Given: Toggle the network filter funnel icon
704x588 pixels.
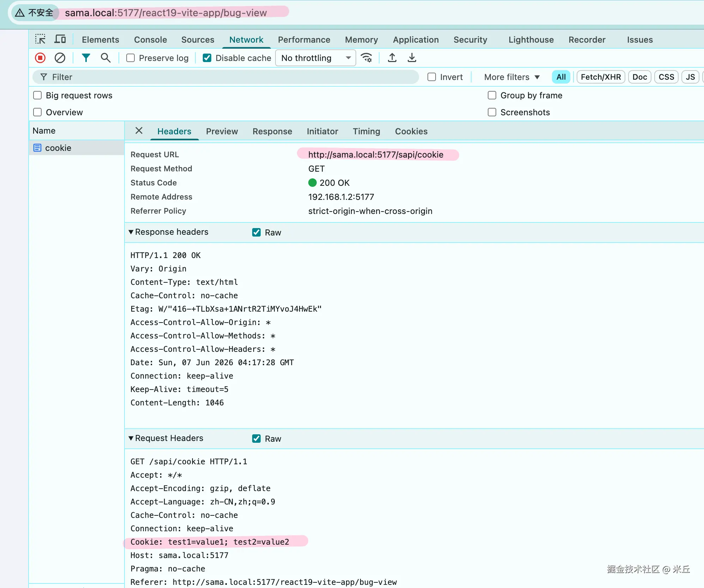Looking at the screenshot, I should pyautogui.click(x=86, y=58).
